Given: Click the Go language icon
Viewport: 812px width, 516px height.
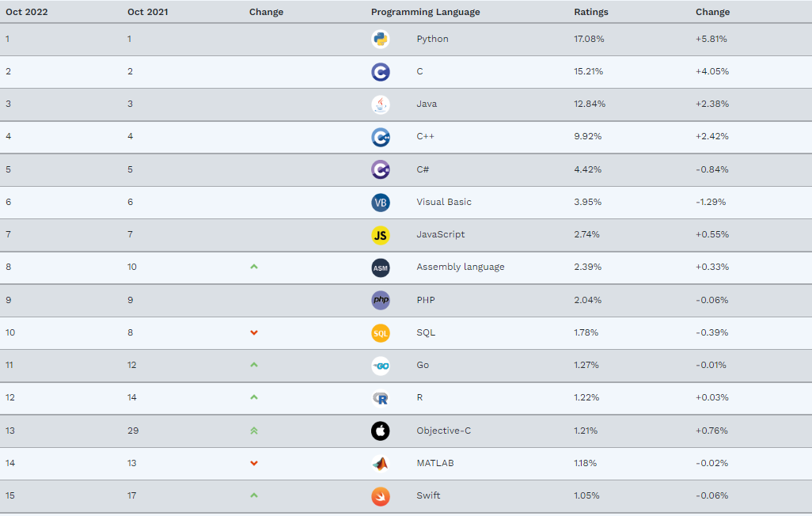Looking at the screenshot, I should tap(381, 366).
